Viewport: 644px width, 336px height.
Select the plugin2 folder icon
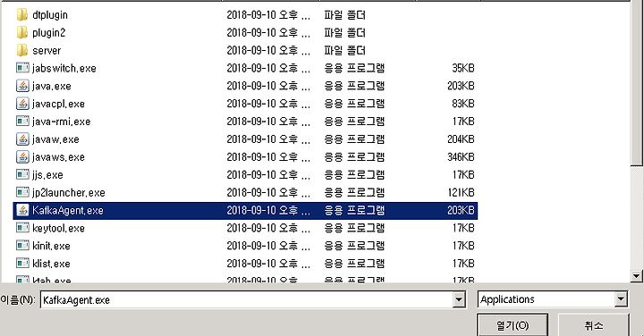pos(22,32)
